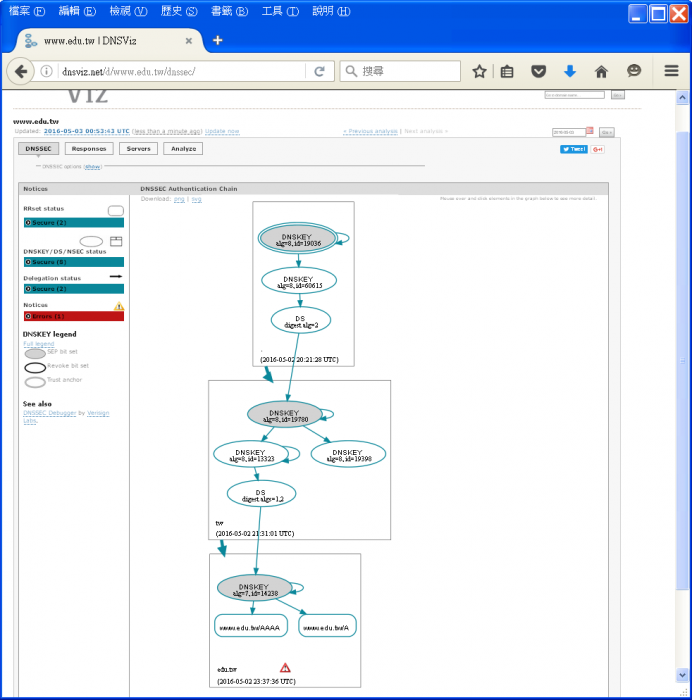Bookmark this page with the star icon
Viewport: 692px width, 700px height.
click(479, 71)
